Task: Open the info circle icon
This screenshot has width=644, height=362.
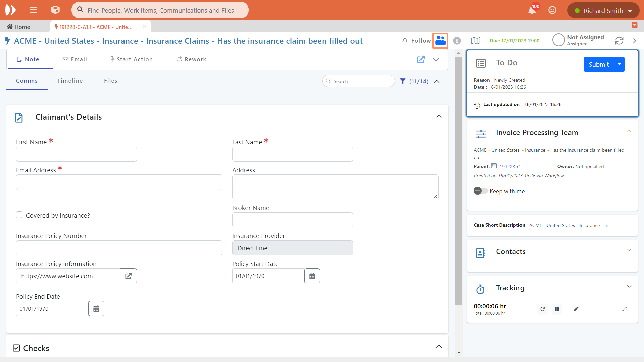Action: tap(457, 41)
